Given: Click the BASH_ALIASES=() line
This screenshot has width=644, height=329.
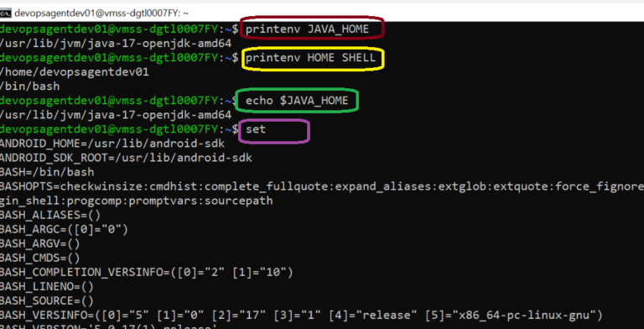Looking at the screenshot, I should click(50, 215).
